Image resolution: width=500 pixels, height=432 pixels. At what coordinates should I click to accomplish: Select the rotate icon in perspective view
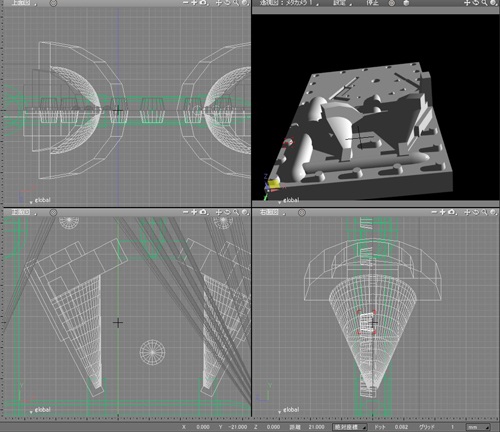pos(476,3)
